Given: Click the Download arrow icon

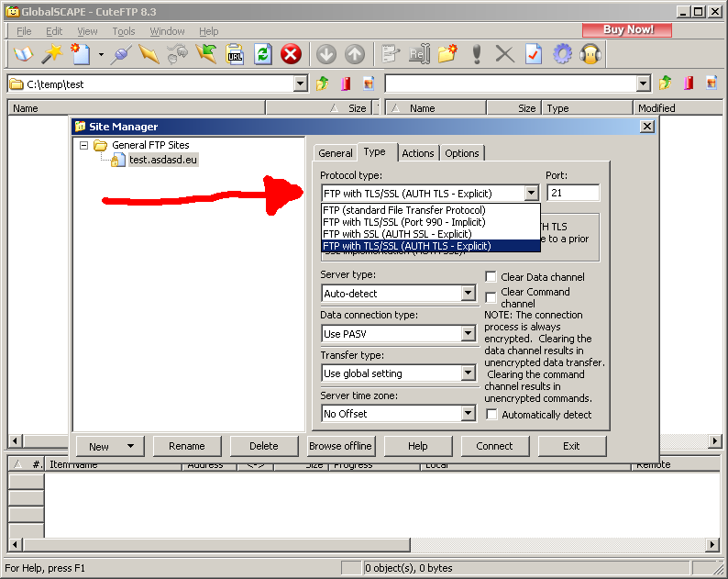Looking at the screenshot, I should click(x=326, y=54).
